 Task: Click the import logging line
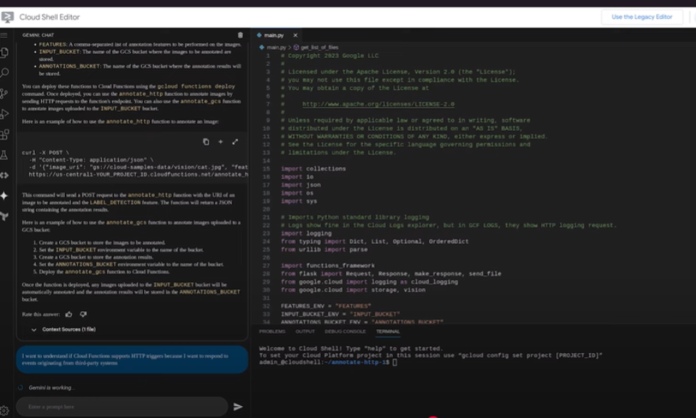(306, 233)
